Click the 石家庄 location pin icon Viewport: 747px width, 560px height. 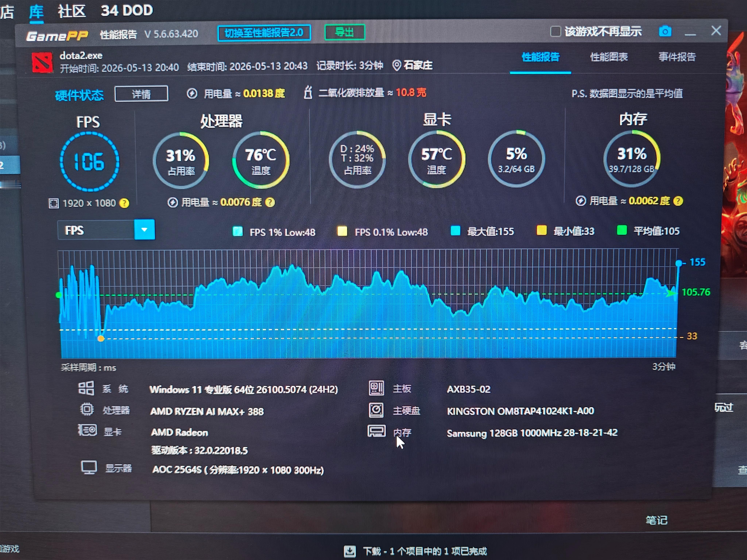pos(397,65)
